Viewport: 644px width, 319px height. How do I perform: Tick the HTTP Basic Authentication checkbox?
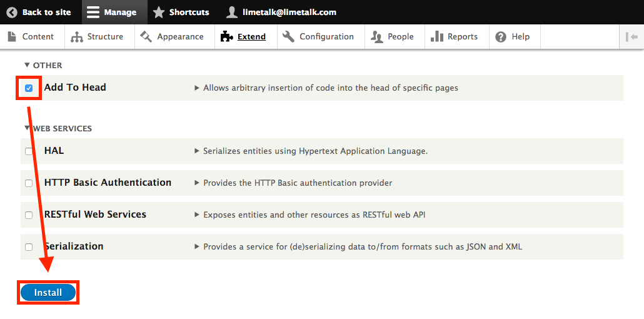(29, 183)
